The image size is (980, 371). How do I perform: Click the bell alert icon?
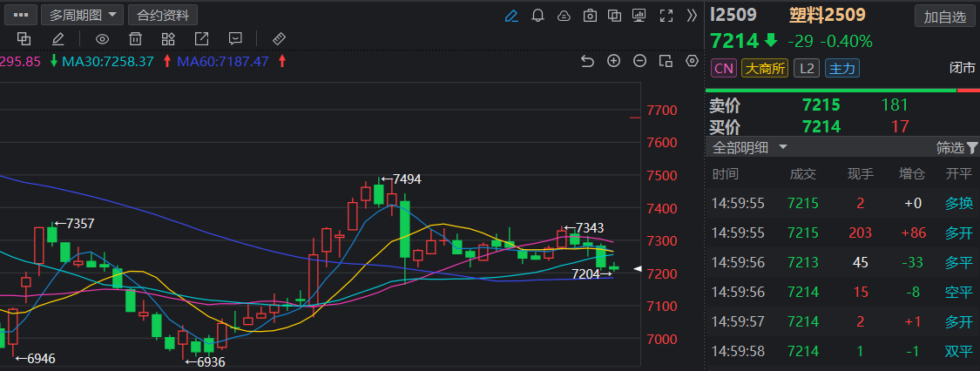[537, 16]
